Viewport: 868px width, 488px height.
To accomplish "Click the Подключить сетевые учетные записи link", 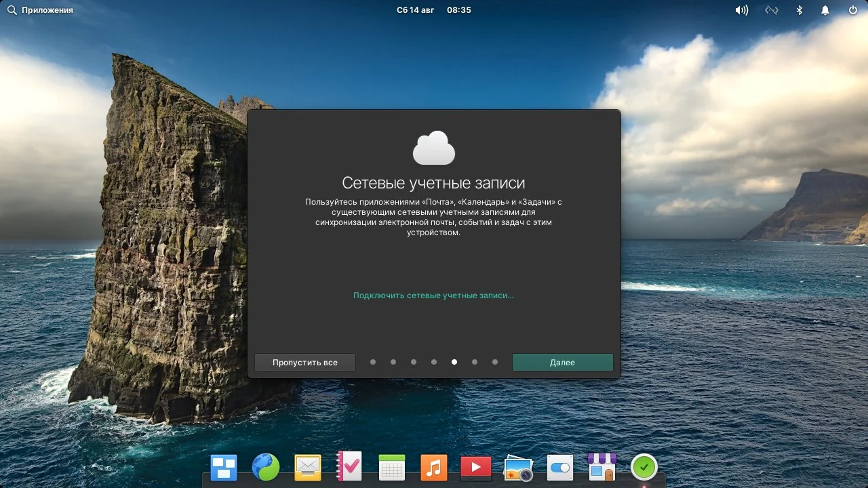I will (433, 295).
